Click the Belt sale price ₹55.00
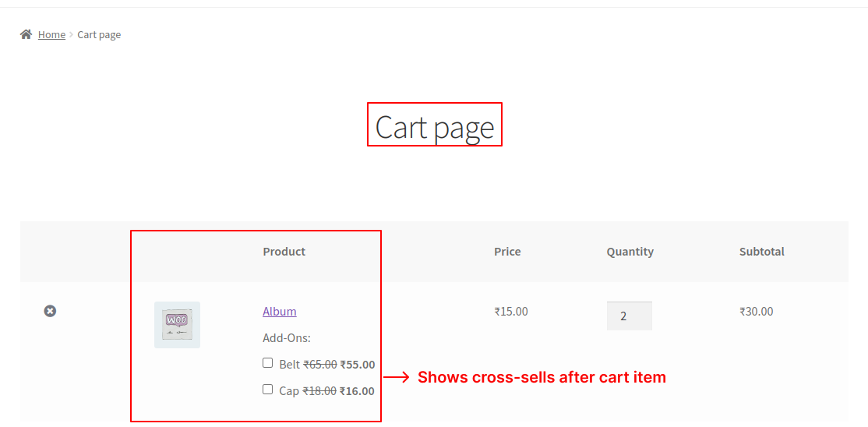The height and width of the screenshot is (427, 868). (x=357, y=364)
